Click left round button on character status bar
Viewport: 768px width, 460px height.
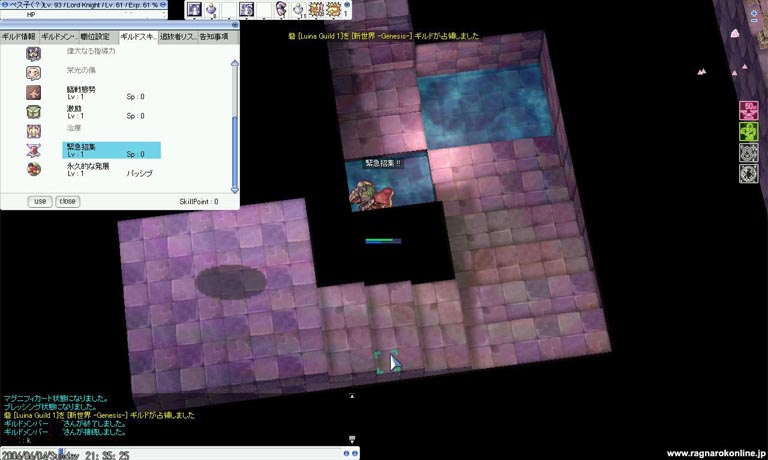(4, 4)
